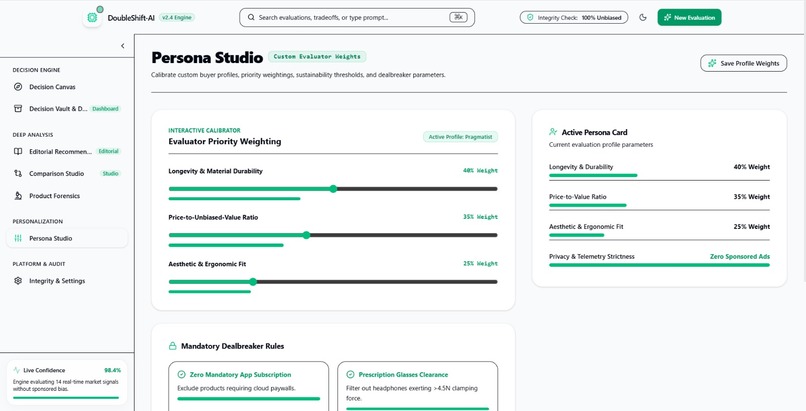Open Decision Canvas in sidebar
The image size is (806, 411).
point(67,87)
